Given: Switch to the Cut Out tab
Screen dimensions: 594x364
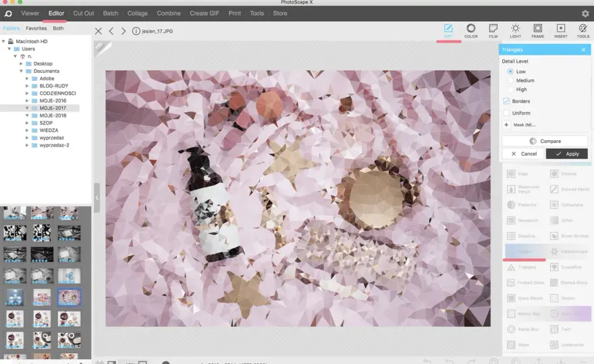Looking at the screenshot, I should (x=83, y=13).
